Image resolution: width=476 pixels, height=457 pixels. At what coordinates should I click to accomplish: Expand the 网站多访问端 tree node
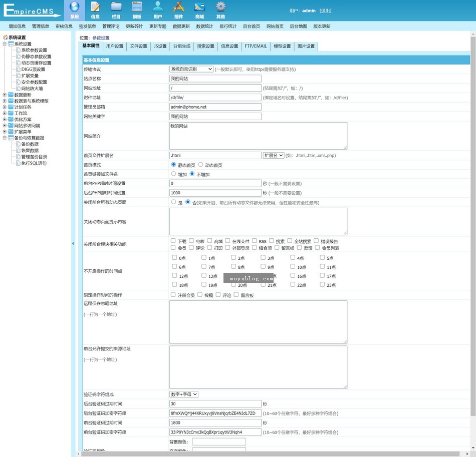tap(5, 126)
